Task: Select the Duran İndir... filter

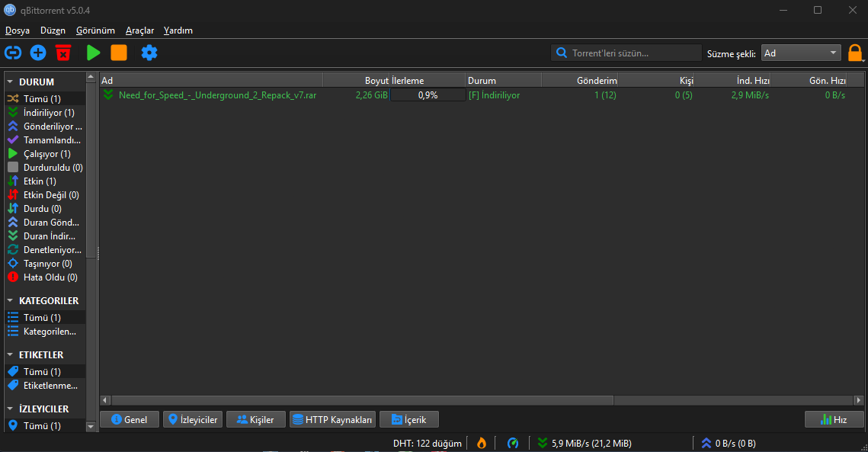Action: click(46, 236)
